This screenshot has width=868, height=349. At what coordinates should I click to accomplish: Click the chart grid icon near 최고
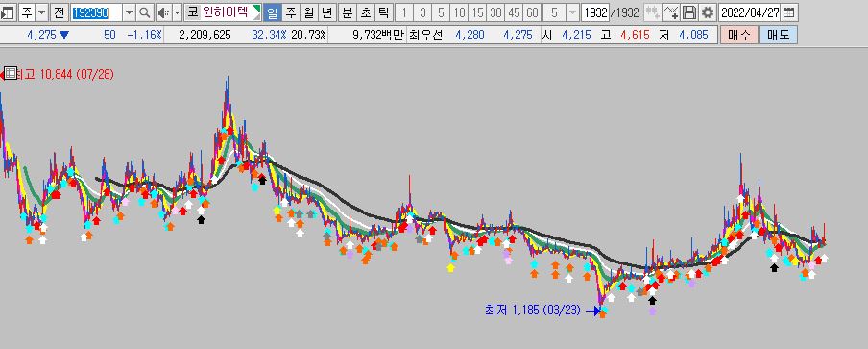tap(11, 73)
